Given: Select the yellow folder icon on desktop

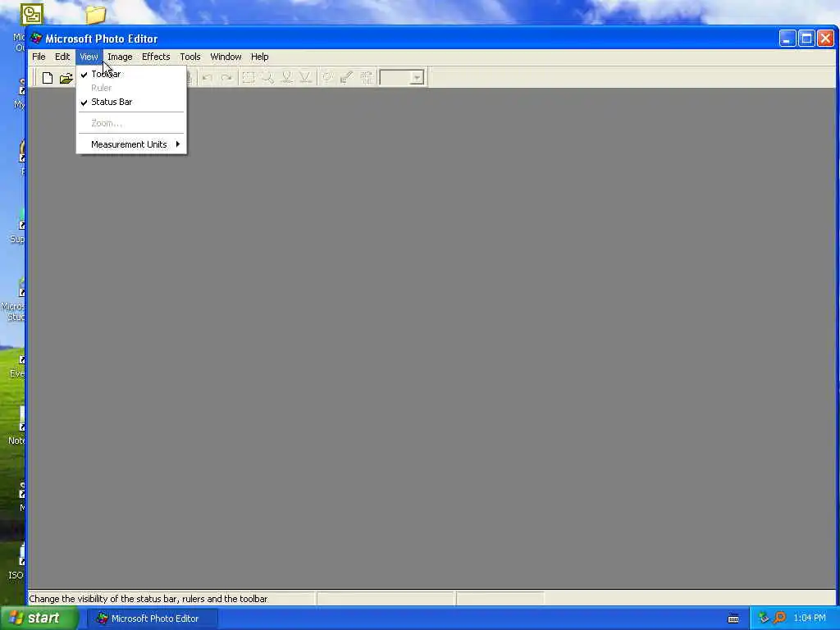Looking at the screenshot, I should point(95,15).
